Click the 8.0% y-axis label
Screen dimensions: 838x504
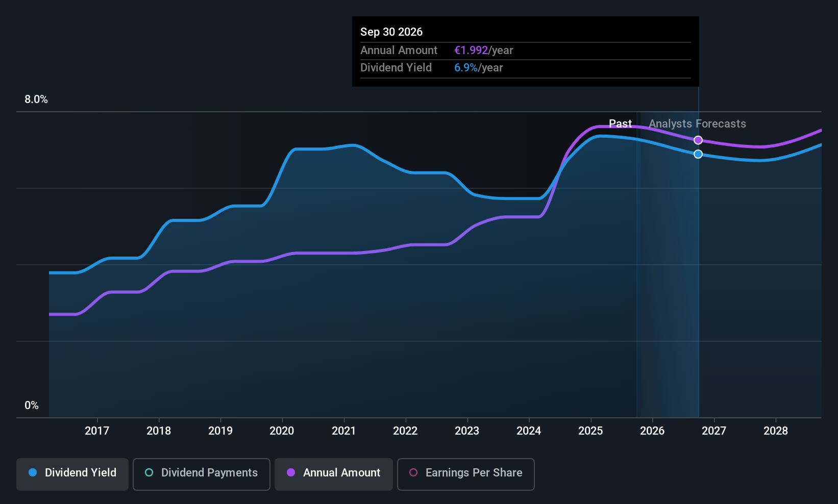(36, 99)
